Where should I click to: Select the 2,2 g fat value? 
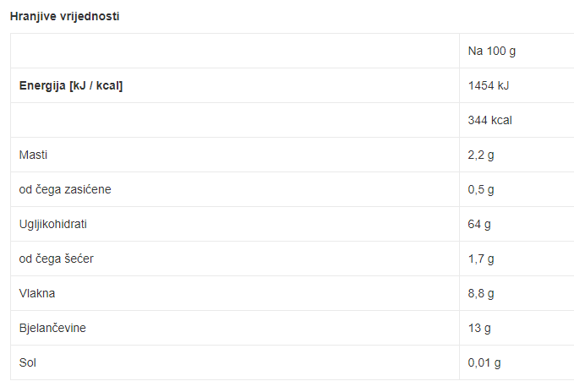point(481,155)
